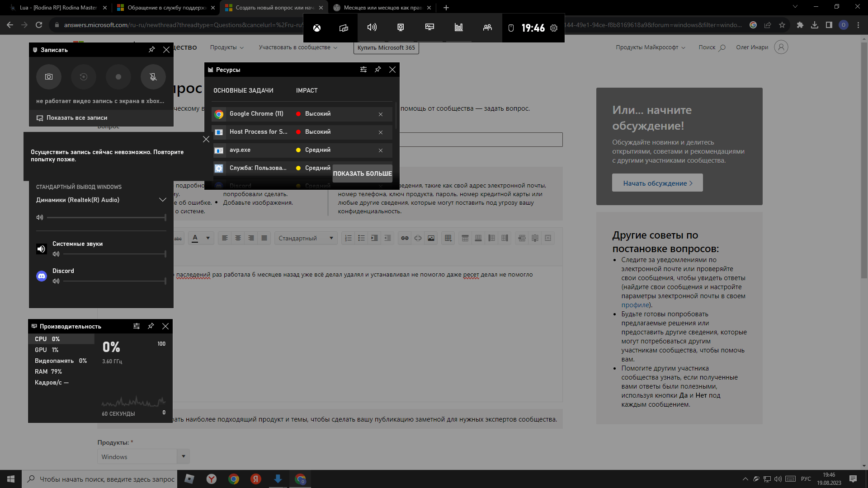This screenshot has height=488, width=868.
Task: Open Xbox Game Bar overlay icon
Action: pyautogui.click(x=316, y=28)
